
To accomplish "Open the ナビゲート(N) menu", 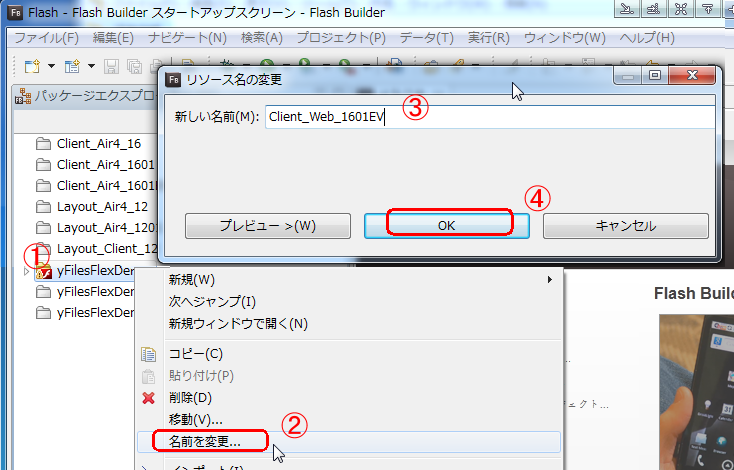I will pos(187,38).
